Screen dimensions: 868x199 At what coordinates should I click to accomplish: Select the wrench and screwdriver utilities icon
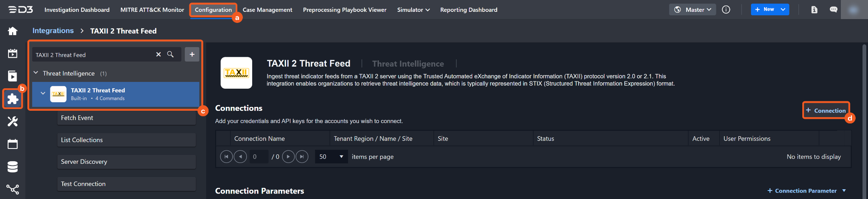[x=13, y=122]
